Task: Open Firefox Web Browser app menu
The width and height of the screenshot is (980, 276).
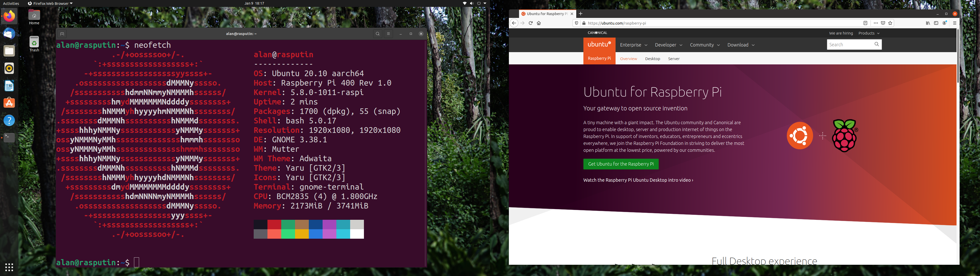Action: click(50, 3)
